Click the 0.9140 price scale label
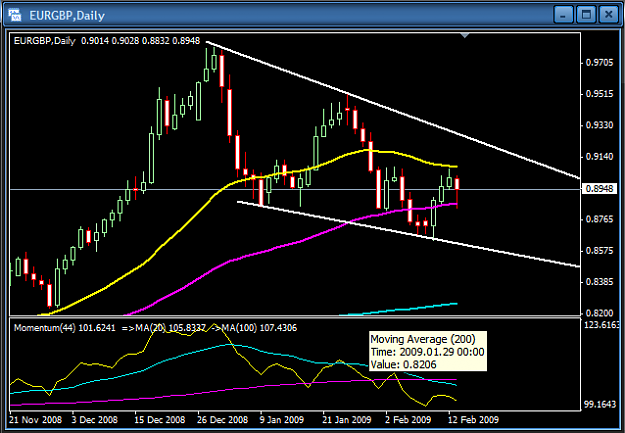The width and height of the screenshot is (625, 433). 599,157
